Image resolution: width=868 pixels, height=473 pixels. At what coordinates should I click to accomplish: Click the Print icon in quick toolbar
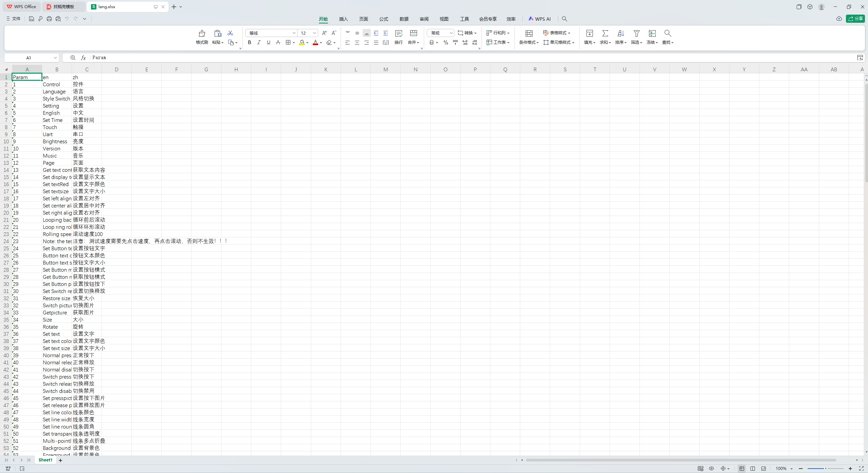coord(49,19)
